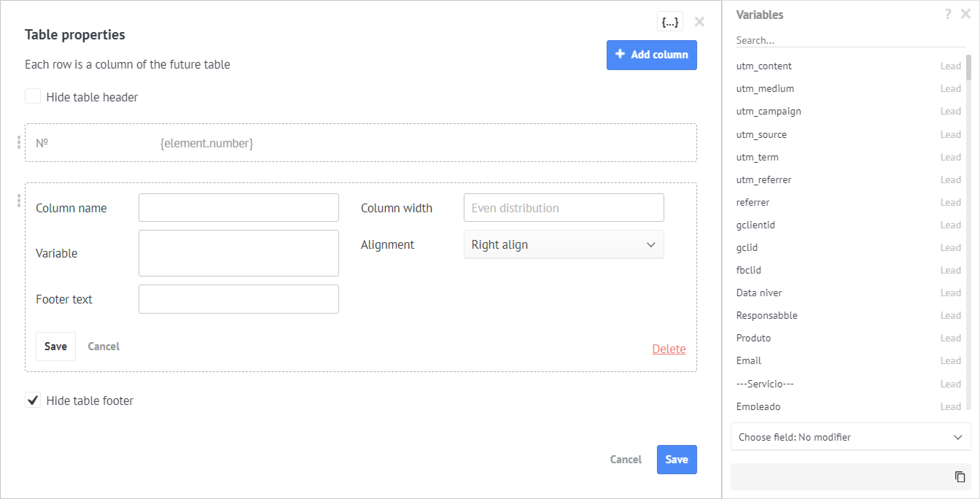
Task: Close the Table properties dialog
Action: pyautogui.click(x=699, y=22)
